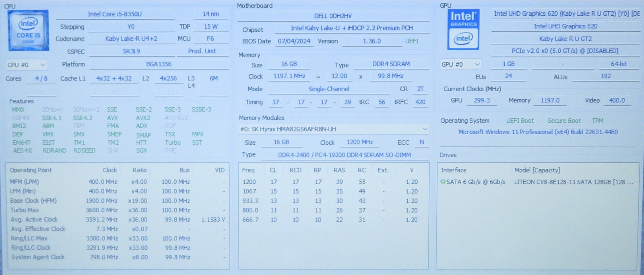Viewport: 644px width, 275px height.
Task: Click the Secure Boot label
Action: (x=564, y=121)
